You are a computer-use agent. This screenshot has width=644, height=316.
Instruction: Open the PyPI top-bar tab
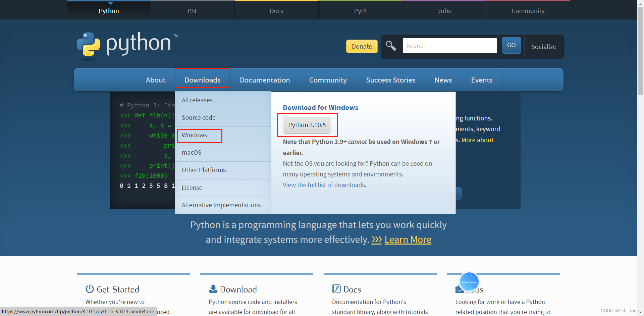(361, 11)
